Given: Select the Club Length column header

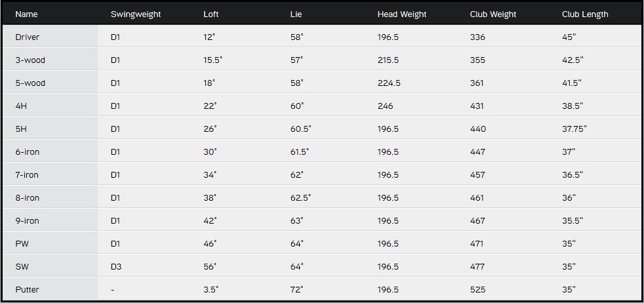Looking at the screenshot, I should point(585,14).
